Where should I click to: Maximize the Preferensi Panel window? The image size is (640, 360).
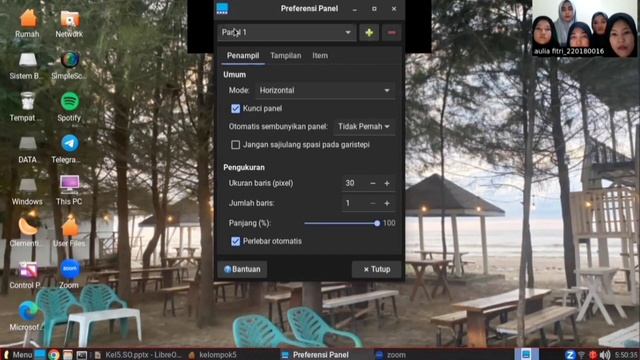pyautogui.click(x=374, y=9)
